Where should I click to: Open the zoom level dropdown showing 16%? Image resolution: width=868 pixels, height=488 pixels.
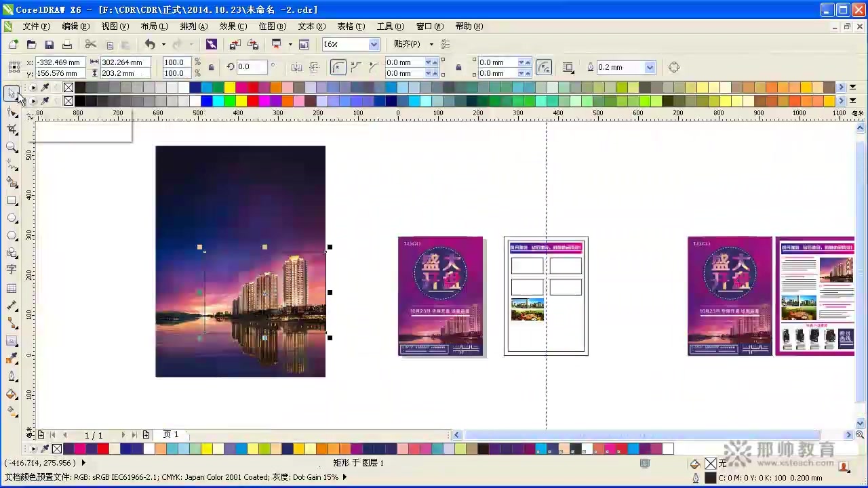pyautogui.click(x=374, y=44)
